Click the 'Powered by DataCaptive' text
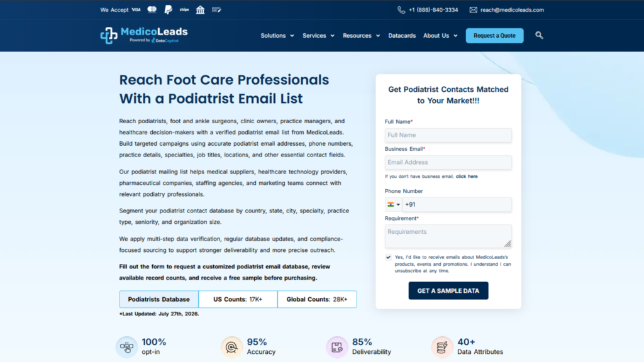Viewport: 644px width, 362px height. click(154, 40)
